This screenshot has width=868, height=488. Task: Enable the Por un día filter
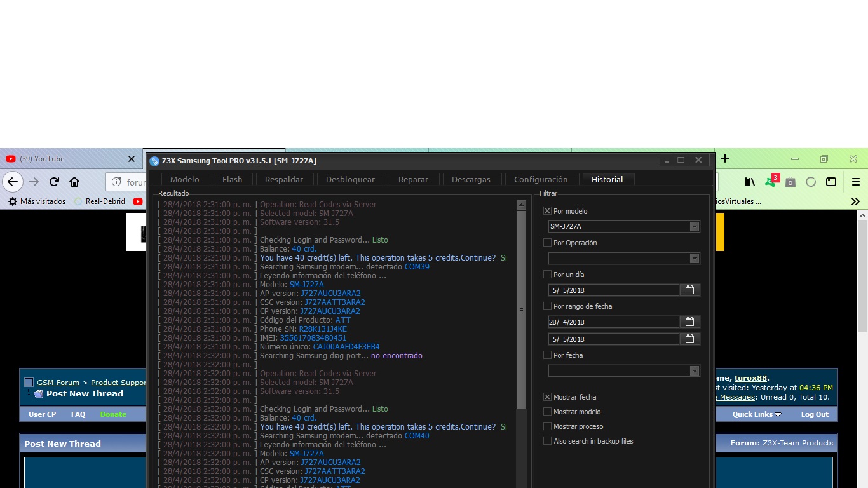click(x=547, y=274)
